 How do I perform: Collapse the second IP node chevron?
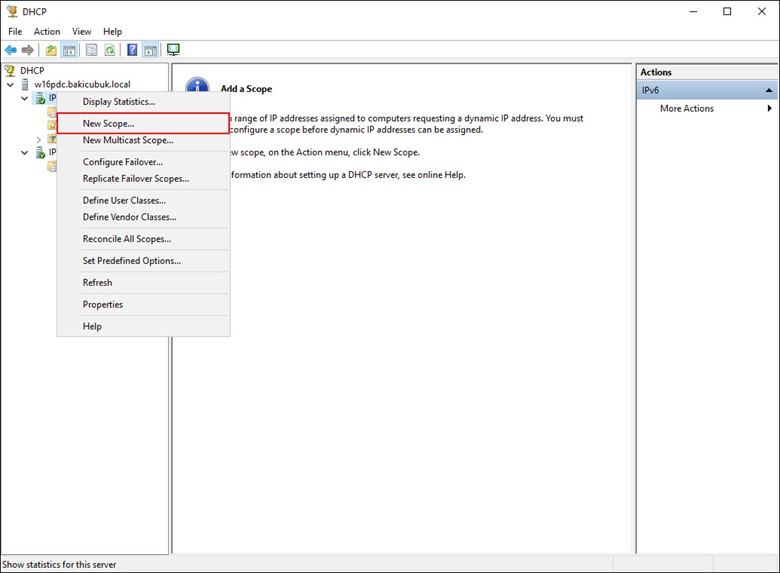click(24, 153)
